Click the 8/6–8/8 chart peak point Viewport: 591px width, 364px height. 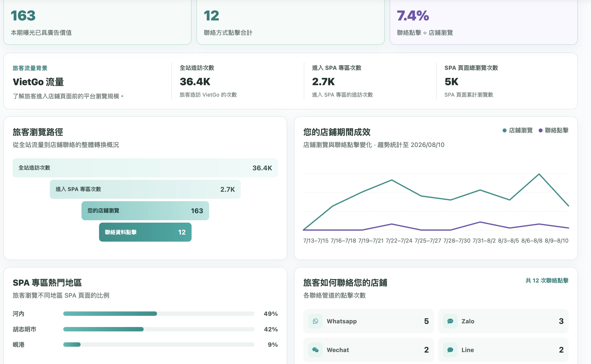[x=539, y=174]
